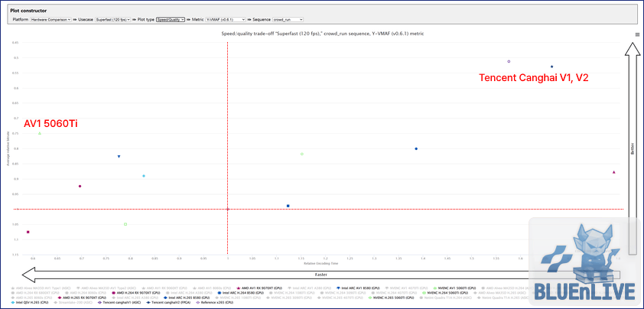Click the Reference x265 point at red crosshair
This screenshot has height=309, width=644.
coord(227,209)
